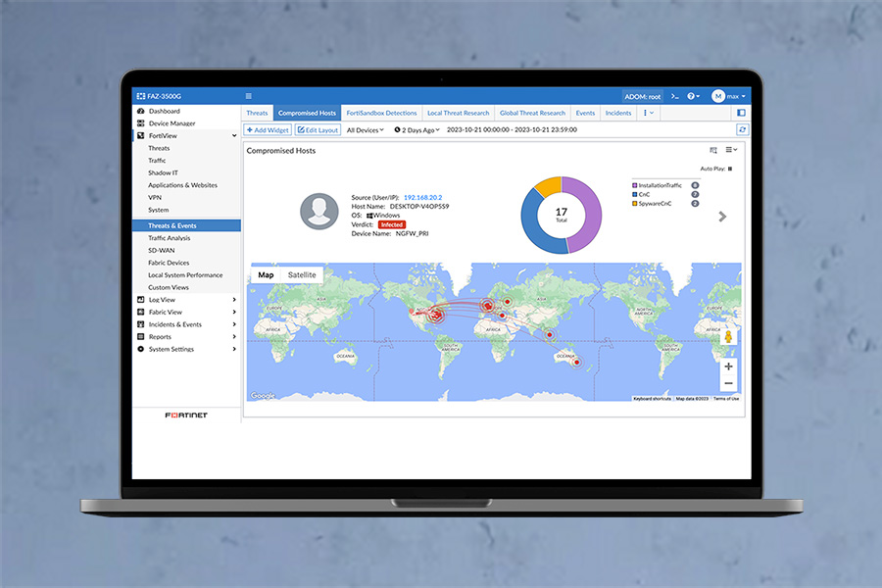Collapse the FortiView sidebar section chevron
The width and height of the screenshot is (882, 588).
click(234, 135)
